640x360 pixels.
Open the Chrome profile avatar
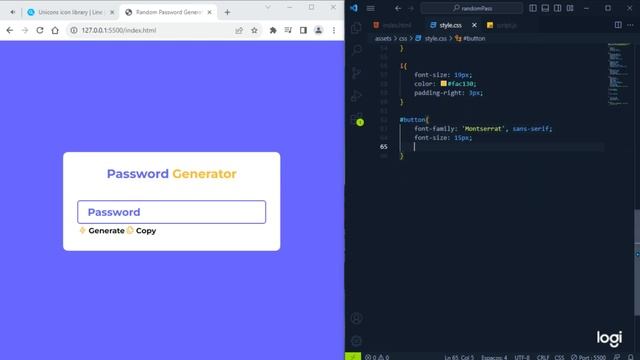(x=318, y=30)
